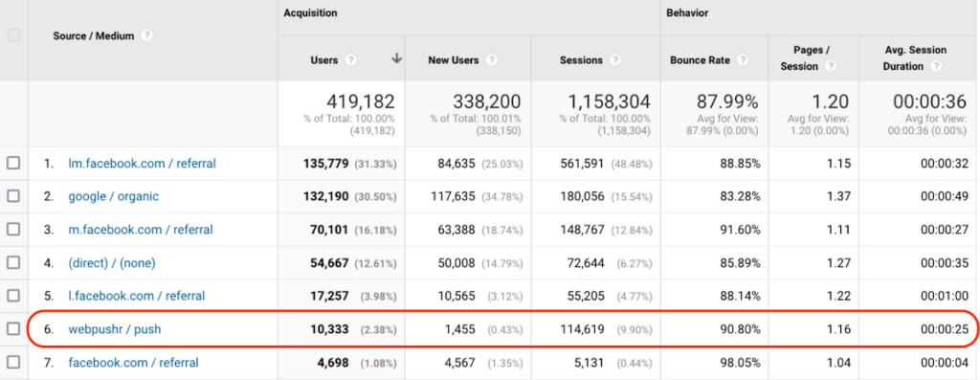Open google / organic source link

(114, 197)
